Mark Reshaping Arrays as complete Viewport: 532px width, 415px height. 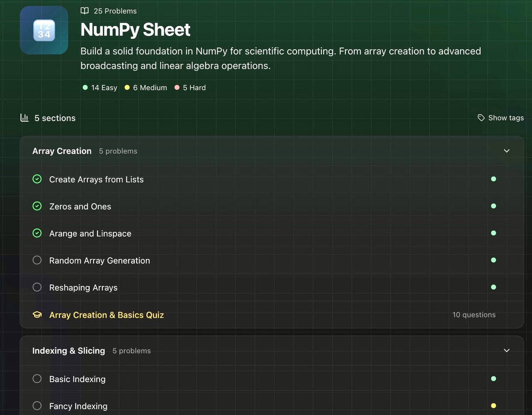tap(37, 288)
